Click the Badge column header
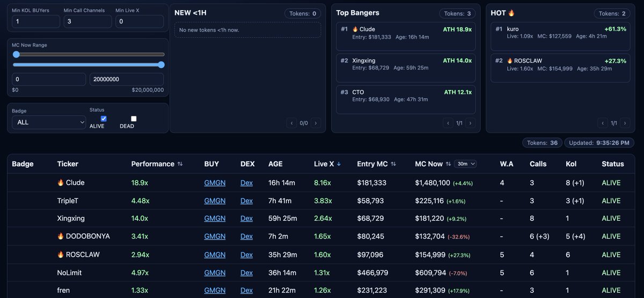The height and width of the screenshot is (298, 644). click(x=23, y=164)
